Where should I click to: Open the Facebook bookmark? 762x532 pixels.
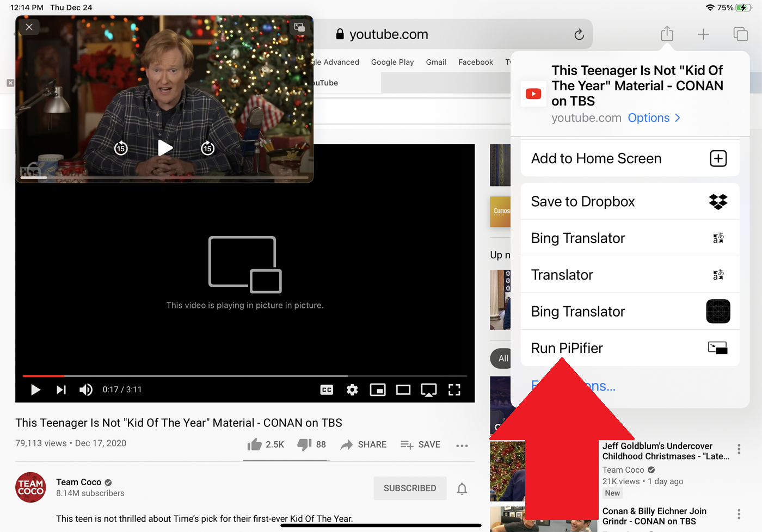click(x=476, y=62)
